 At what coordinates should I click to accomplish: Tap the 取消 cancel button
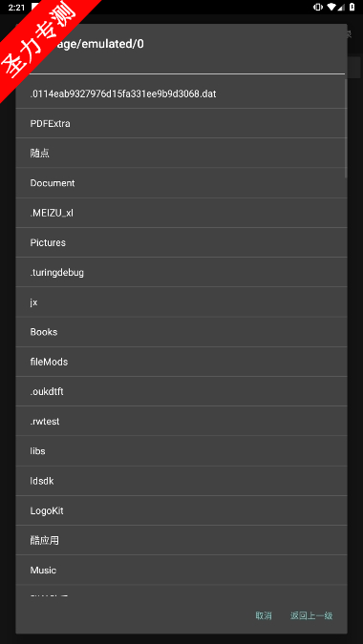point(264,615)
